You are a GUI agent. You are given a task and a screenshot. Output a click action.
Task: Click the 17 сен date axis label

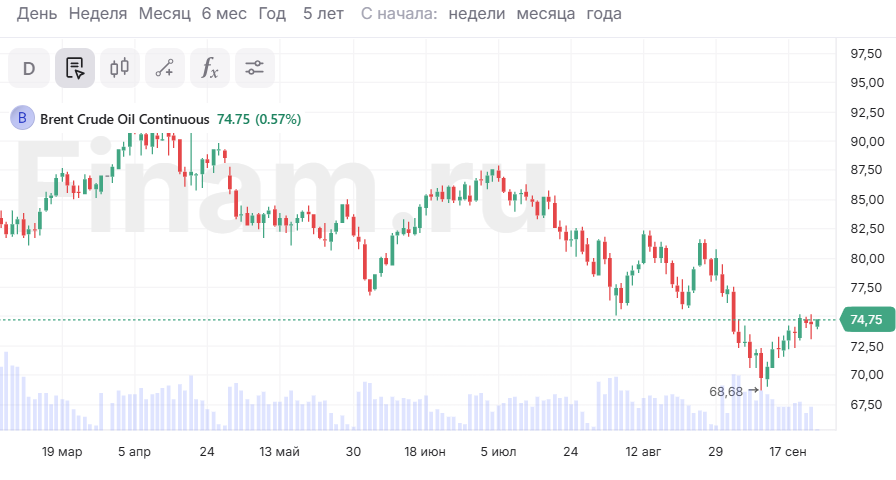tap(787, 452)
